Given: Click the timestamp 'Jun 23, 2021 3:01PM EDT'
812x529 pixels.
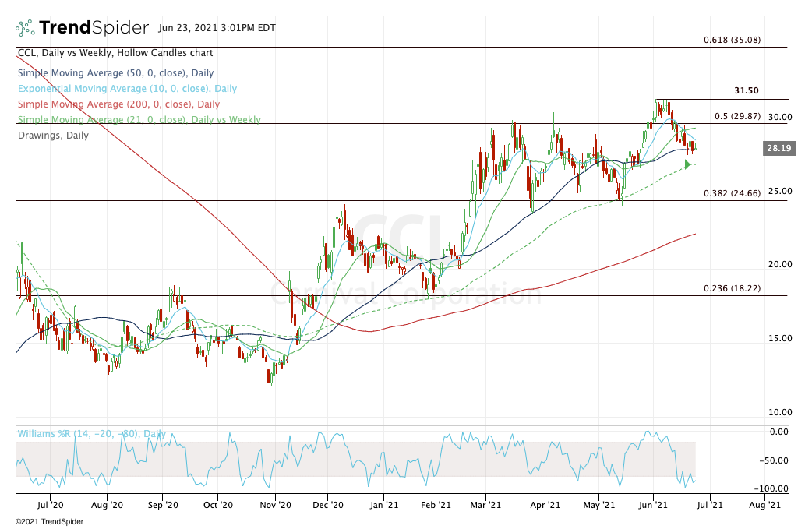Looking at the screenshot, I should pos(217,28).
